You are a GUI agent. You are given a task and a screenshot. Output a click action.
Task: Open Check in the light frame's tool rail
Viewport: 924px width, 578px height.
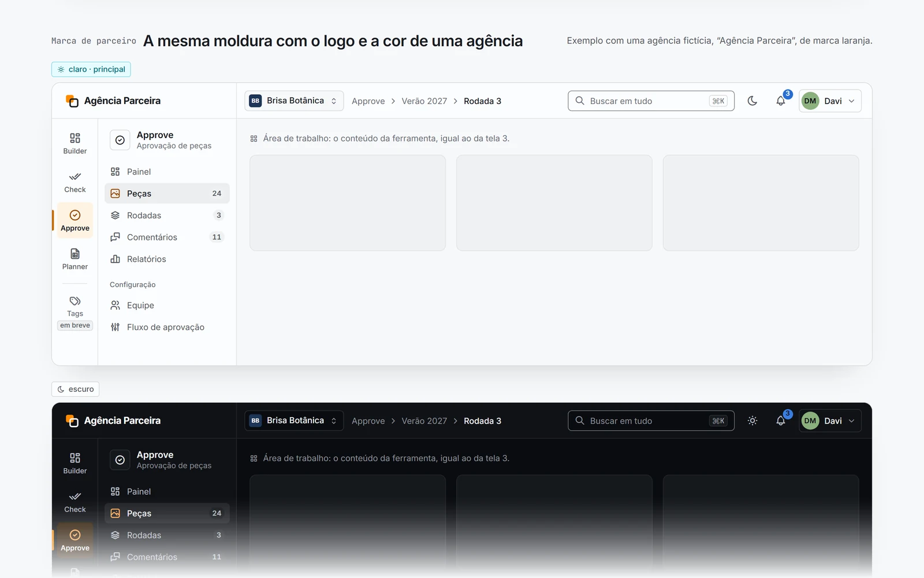[x=75, y=182]
